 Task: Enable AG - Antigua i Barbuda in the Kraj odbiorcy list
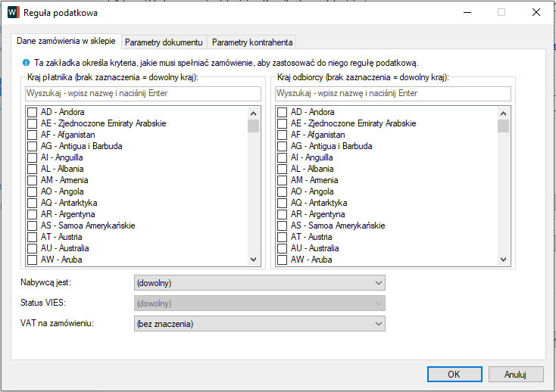[282, 146]
